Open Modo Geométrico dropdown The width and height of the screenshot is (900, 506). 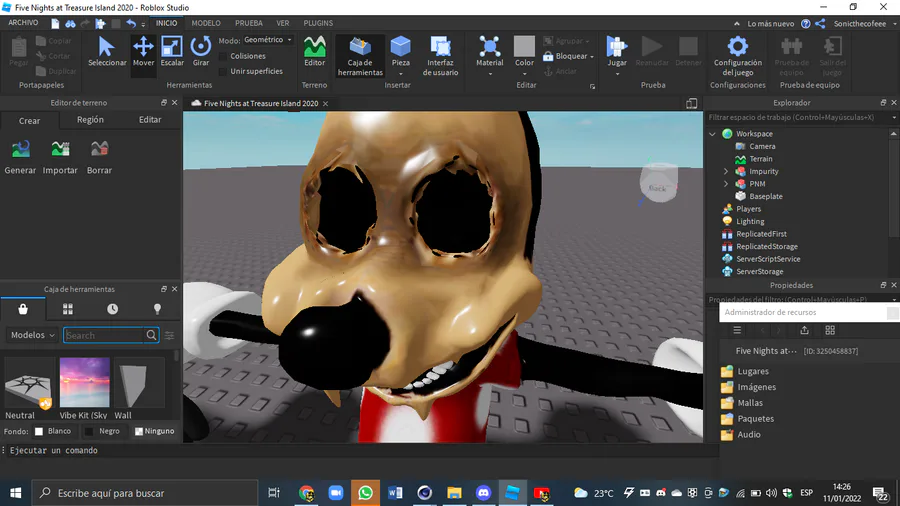(268, 40)
